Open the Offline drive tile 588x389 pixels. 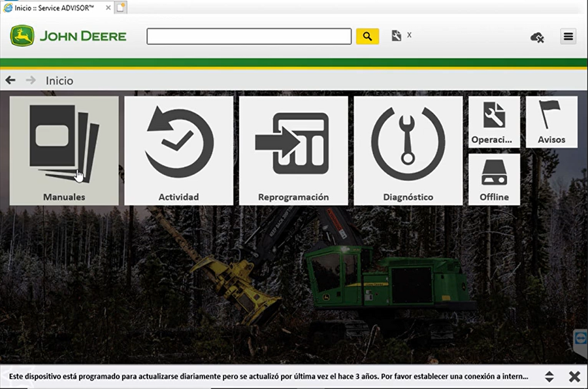pos(495,179)
